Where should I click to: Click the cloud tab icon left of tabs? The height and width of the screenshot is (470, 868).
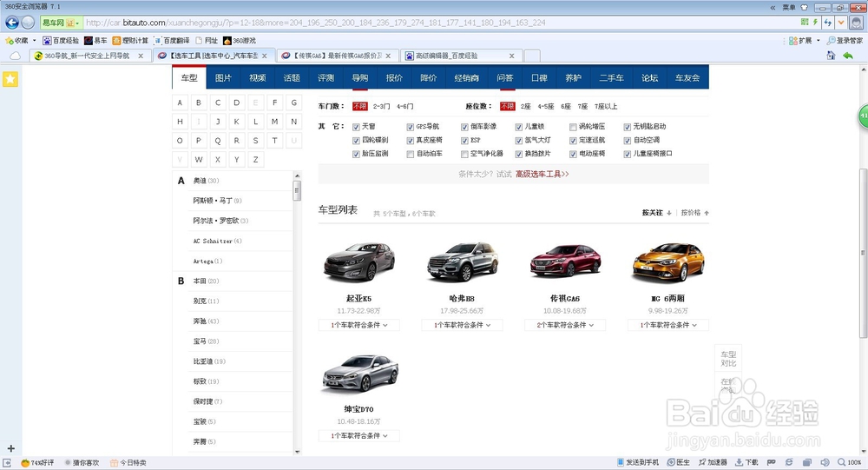coord(15,56)
